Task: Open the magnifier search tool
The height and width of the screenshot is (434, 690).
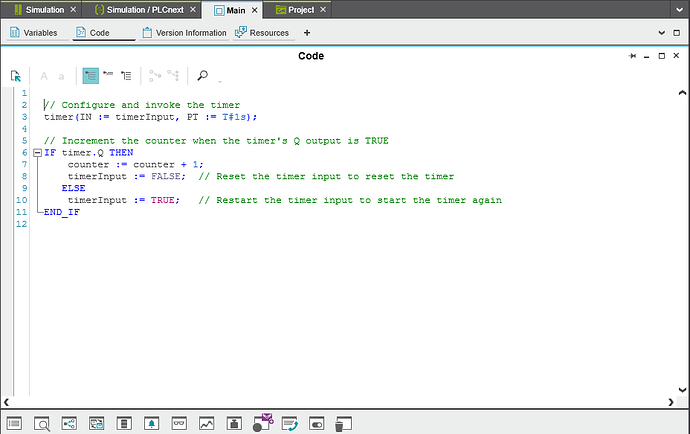Action: coord(202,76)
